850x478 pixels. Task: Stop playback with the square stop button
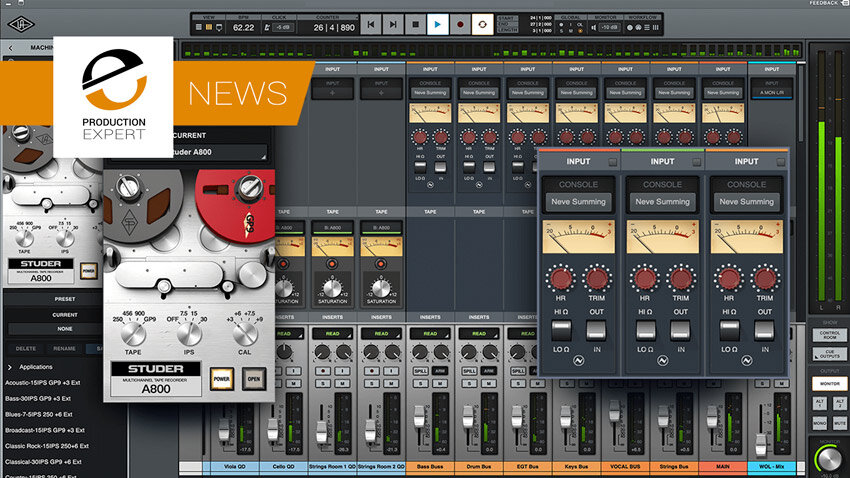pos(415,24)
